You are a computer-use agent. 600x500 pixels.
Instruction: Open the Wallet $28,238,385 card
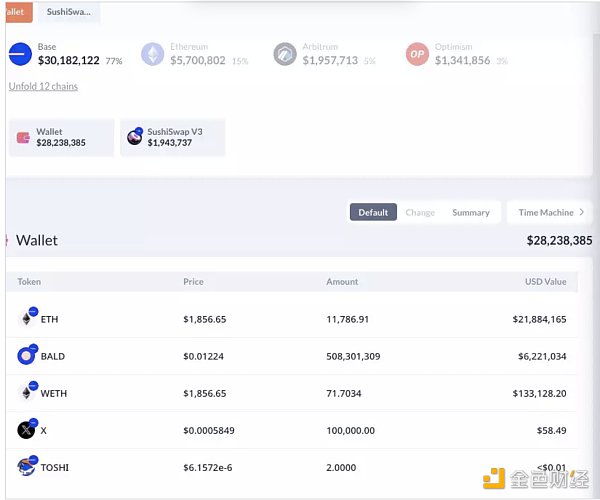[x=62, y=137]
